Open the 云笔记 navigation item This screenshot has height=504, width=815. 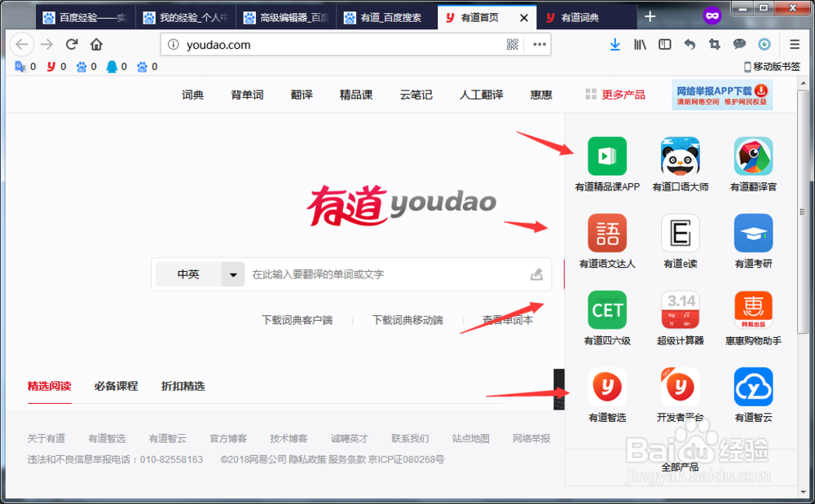coord(416,95)
